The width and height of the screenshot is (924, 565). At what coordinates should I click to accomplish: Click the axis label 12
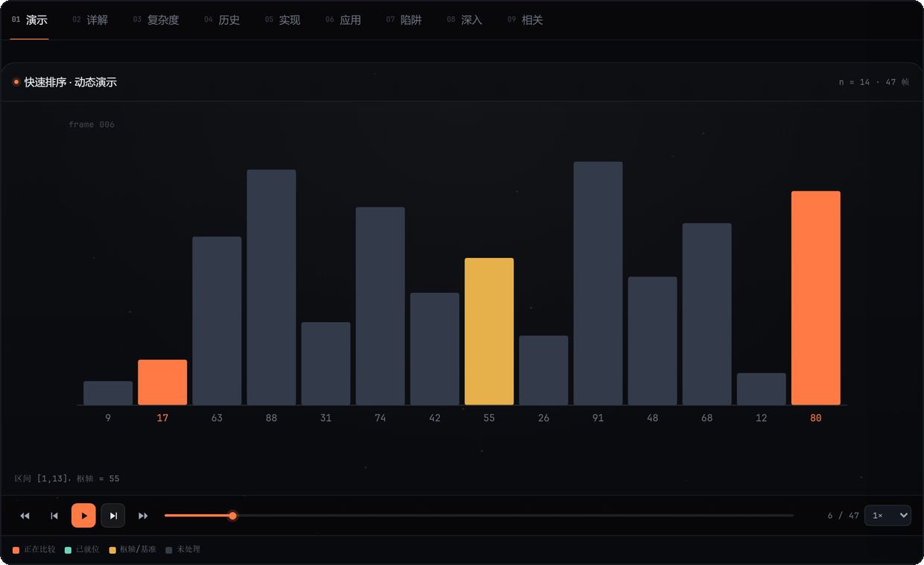(x=762, y=418)
